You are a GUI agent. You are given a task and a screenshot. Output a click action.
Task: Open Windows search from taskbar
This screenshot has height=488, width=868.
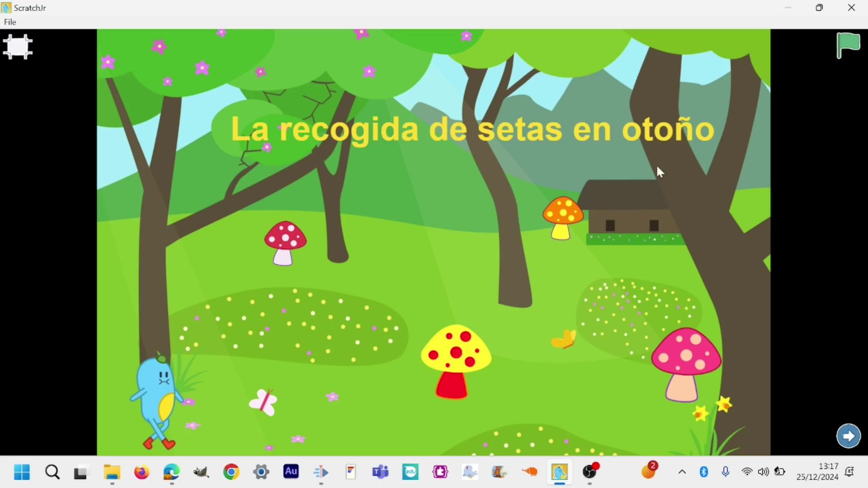pyautogui.click(x=52, y=472)
